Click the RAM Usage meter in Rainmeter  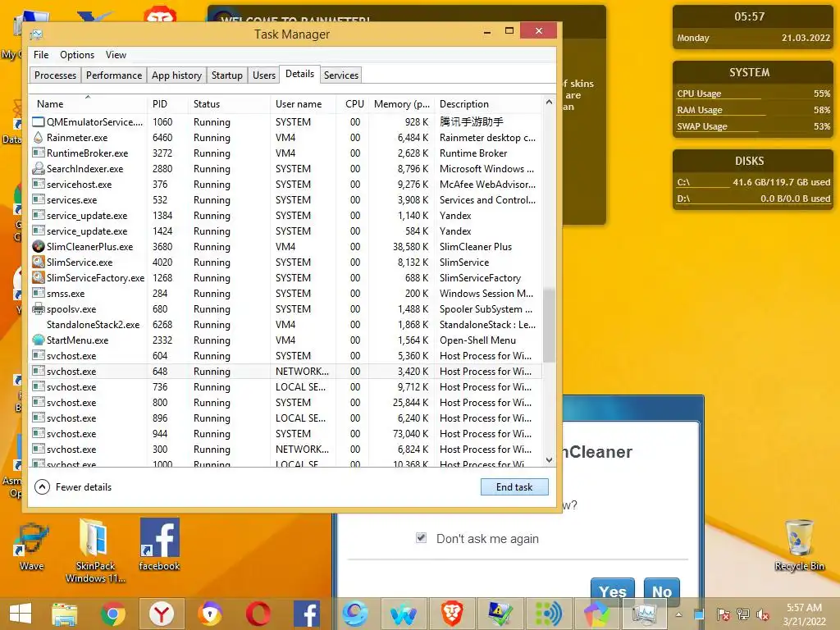(x=753, y=110)
